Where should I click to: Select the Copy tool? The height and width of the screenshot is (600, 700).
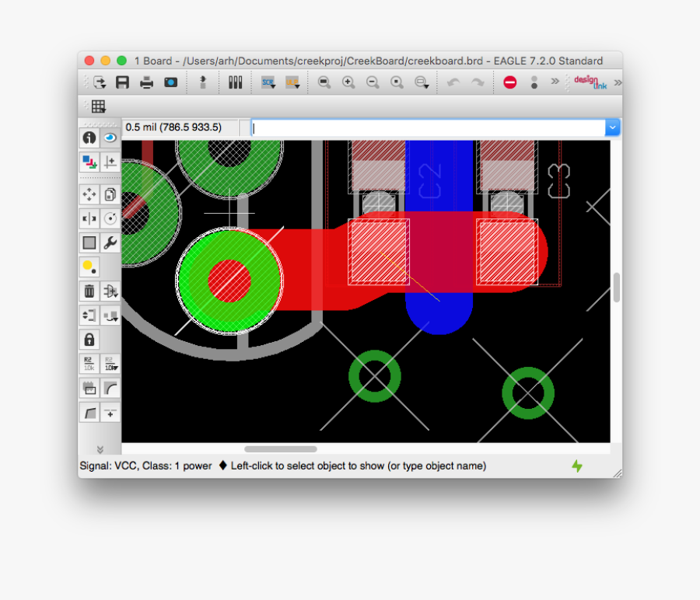point(110,194)
